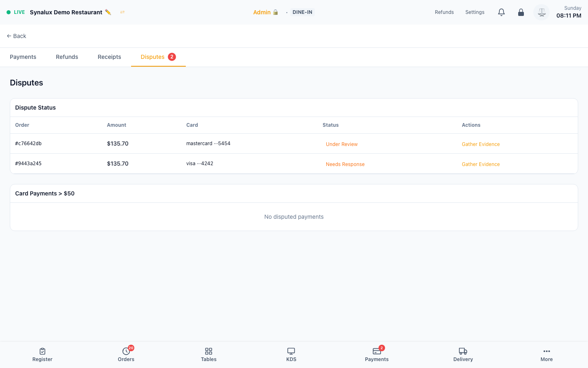Switch to the Refunds tab
Image resolution: width=588 pixels, height=368 pixels.
[67, 57]
